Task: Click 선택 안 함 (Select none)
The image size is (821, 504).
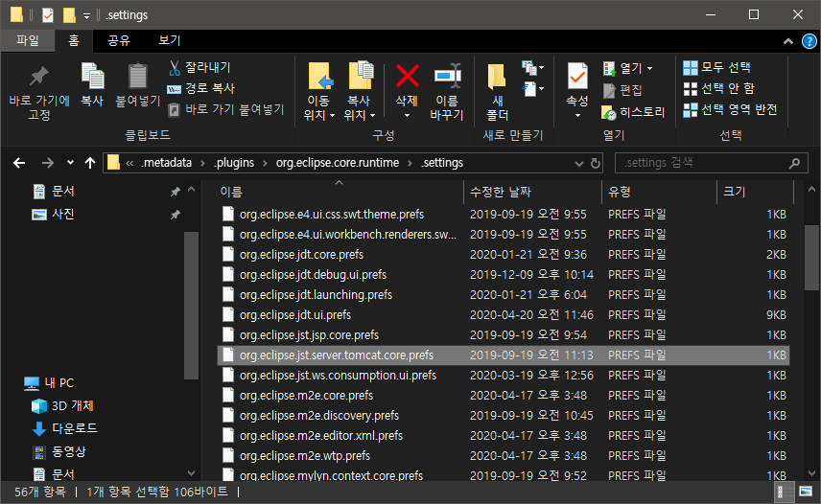Action: pyautogui.click(x=719, y=88)
